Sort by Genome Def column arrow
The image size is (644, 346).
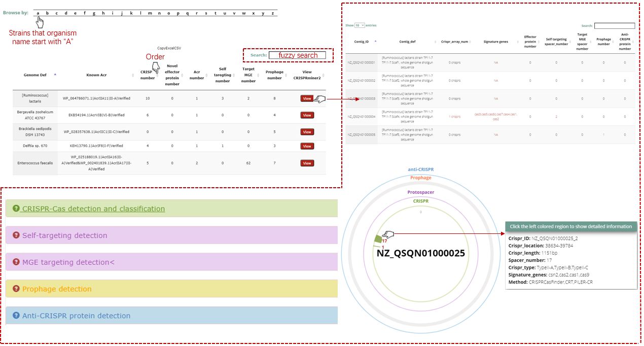coord(55,75)
